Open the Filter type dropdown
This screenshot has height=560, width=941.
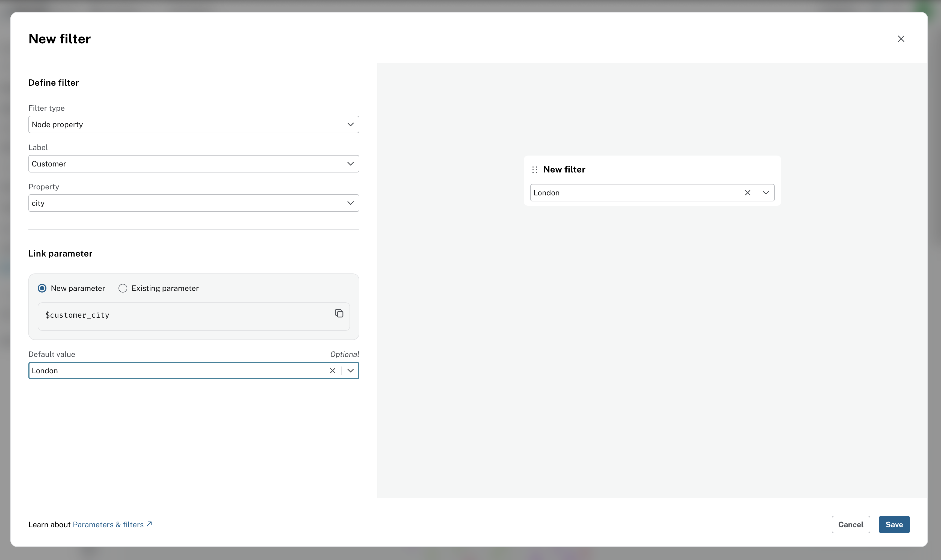(193, 124)
